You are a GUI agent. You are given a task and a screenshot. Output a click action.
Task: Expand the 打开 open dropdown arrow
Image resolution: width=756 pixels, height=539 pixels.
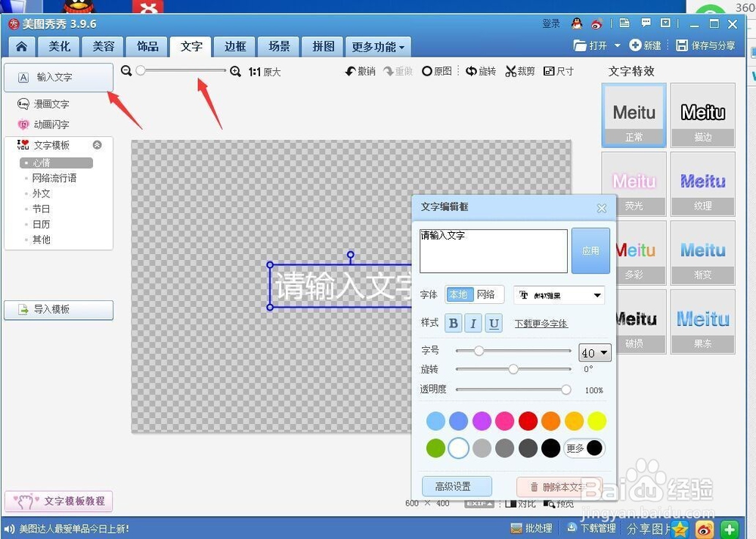click(x=617, y=45)
